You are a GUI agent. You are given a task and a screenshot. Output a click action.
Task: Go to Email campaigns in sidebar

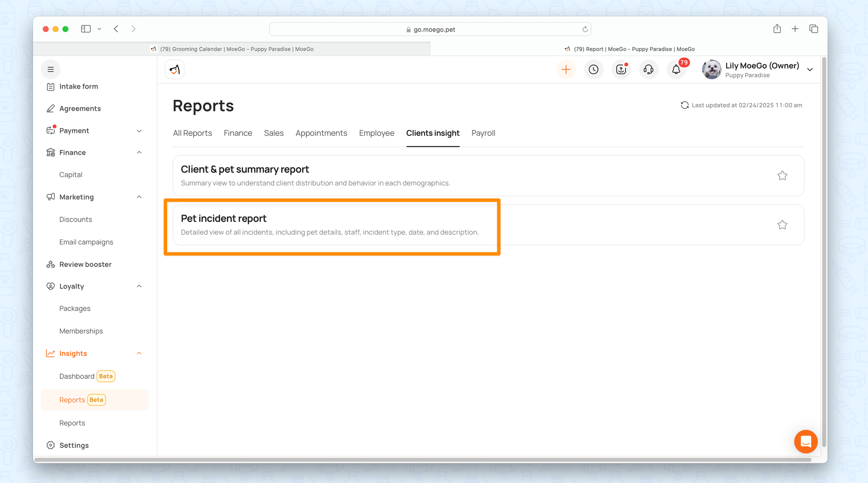(86, 242)
